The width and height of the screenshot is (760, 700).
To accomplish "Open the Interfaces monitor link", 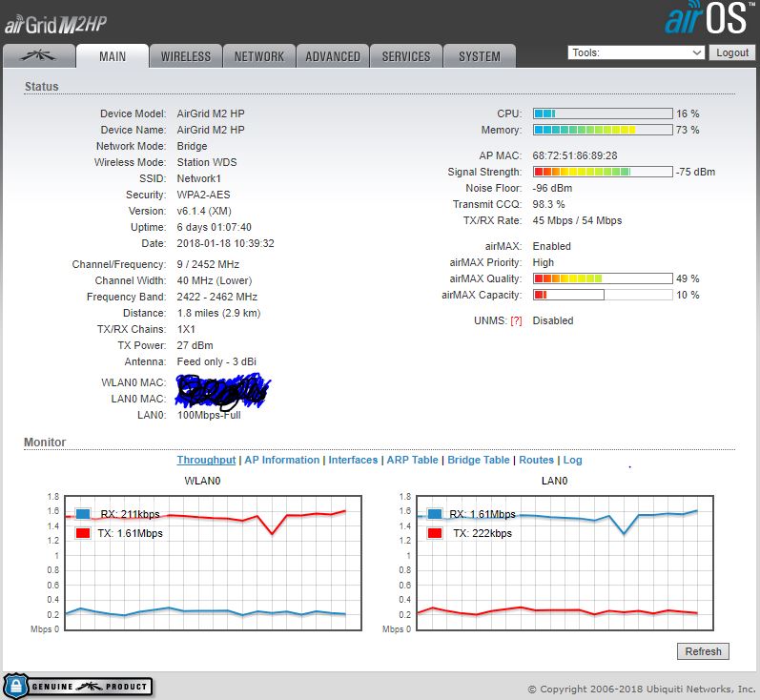I will tap(353, 460).
